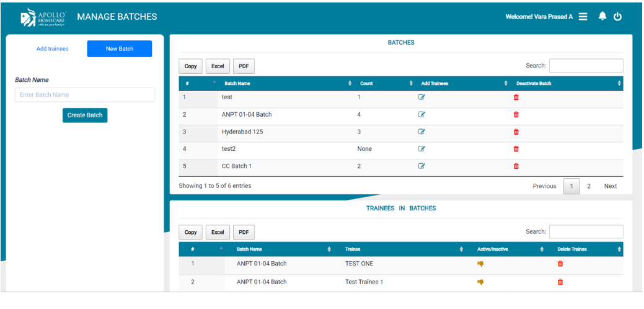Go to page 2 of batches
This screenshot has height=309, width=644.
tap(589, 186)
